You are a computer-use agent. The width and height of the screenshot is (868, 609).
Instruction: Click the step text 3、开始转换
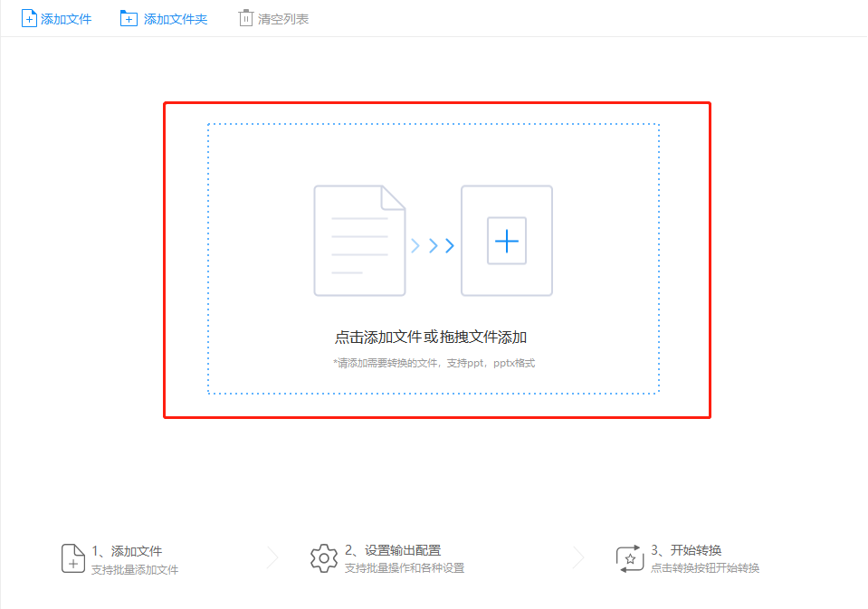686,550
